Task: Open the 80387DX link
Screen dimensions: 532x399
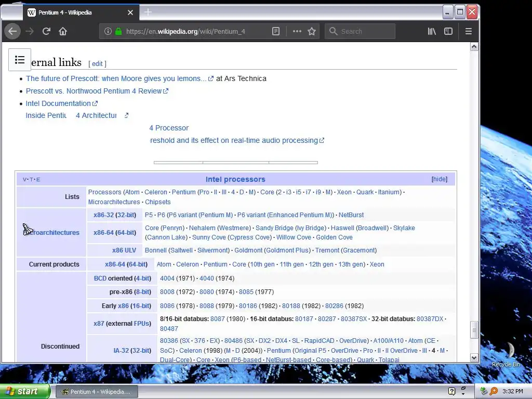Action: click(430, 319)
